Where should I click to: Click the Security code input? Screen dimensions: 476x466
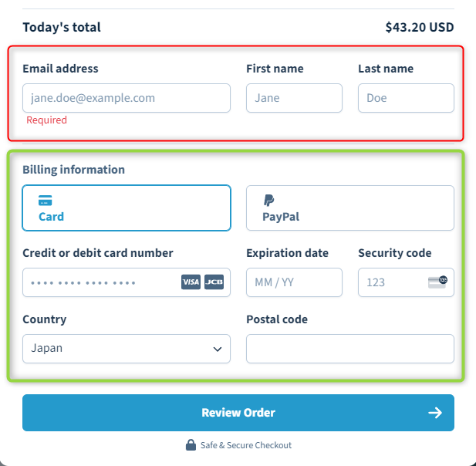point(390,282)
